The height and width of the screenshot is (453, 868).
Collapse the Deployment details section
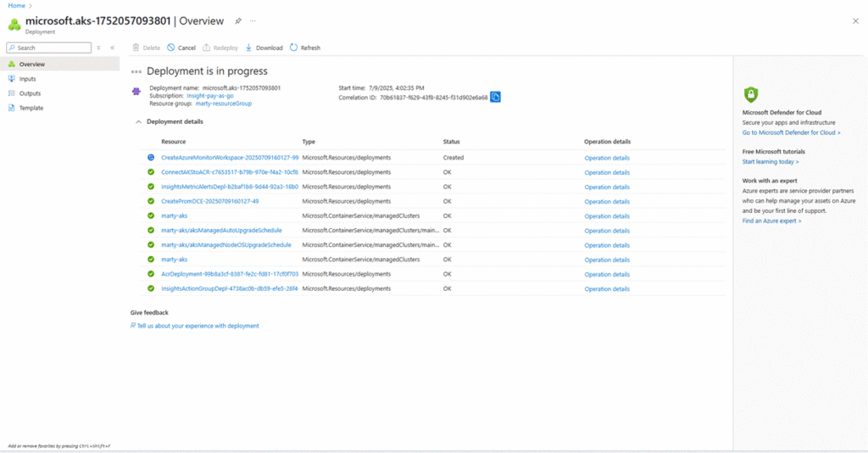[x=138, y=121]
